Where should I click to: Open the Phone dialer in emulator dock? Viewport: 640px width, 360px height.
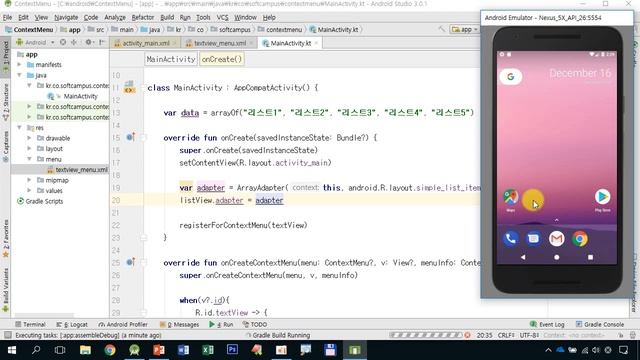[510, 238]
